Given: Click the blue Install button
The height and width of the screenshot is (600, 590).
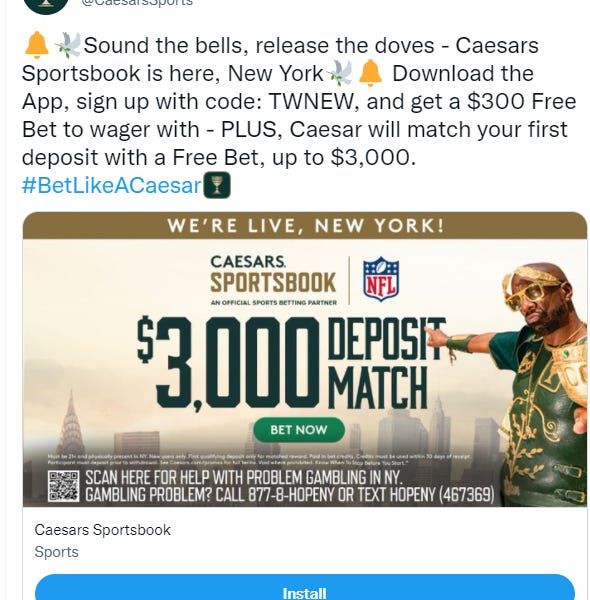Looking at the screenshot, I should (305, 587).
